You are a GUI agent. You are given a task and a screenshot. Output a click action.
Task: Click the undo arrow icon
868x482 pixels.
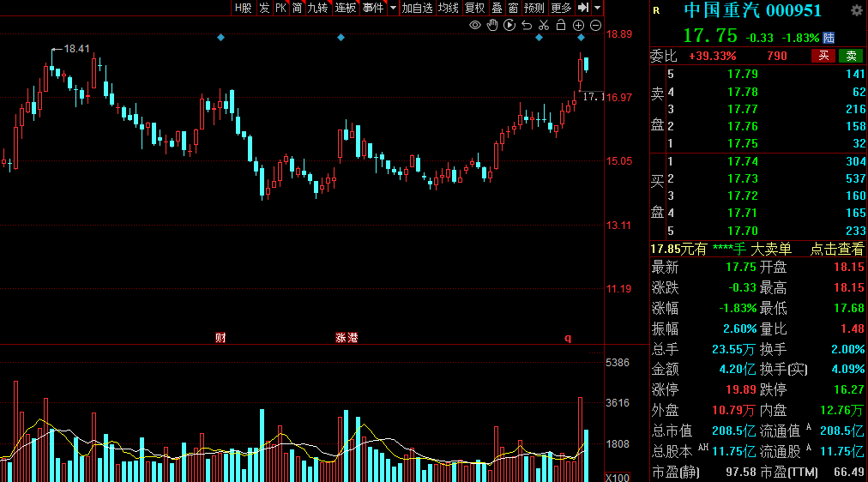[x=527, y=25]
